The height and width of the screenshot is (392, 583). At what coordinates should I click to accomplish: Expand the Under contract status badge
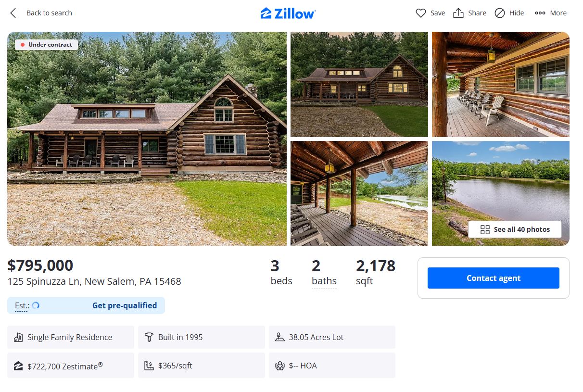pos(46,44)
